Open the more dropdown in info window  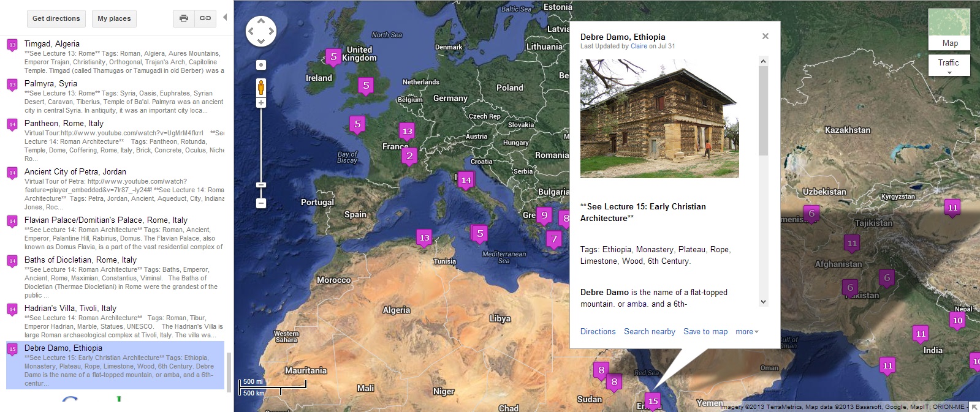pos(747,331)
